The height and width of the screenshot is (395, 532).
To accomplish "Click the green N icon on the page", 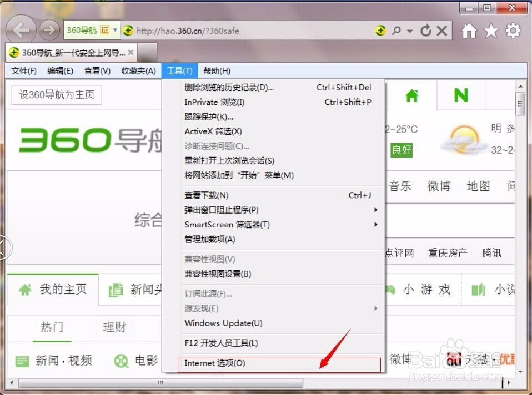I will click(x=461, y=95).
